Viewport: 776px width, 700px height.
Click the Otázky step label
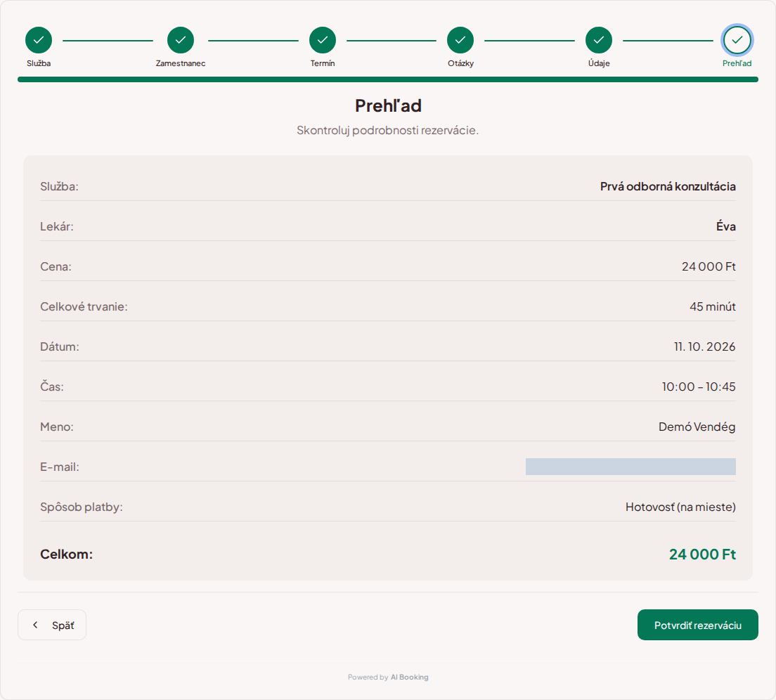point(461,63)
